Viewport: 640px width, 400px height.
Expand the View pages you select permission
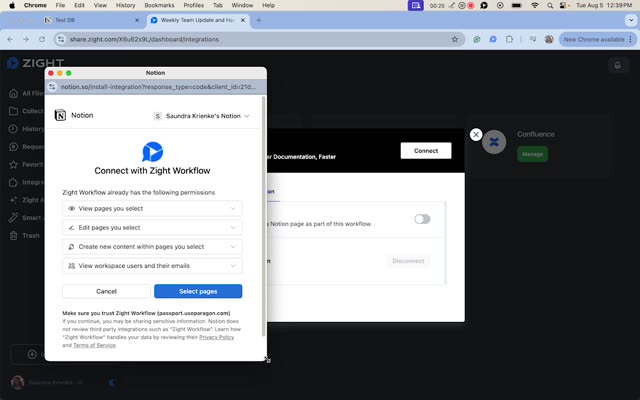click(152, 209)
